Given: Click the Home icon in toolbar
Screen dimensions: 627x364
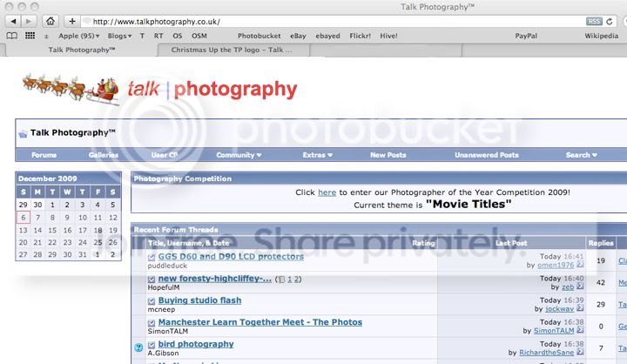Looking at the screenshot, I should tap(51, 21).
